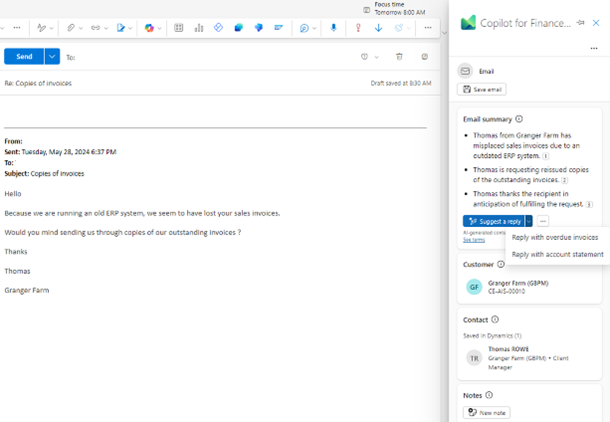Click the Save email button
Viewport: 610px width, 422px height.
pos(481,90)
